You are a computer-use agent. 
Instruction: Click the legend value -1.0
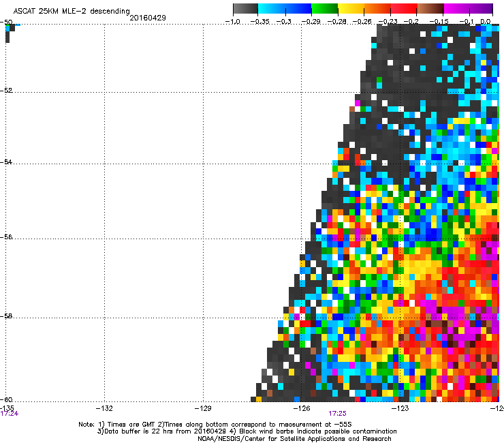[x=232, y=22]
